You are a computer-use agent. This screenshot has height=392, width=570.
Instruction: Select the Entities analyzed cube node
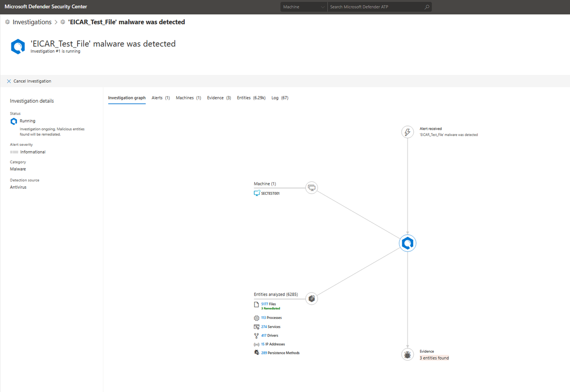pyautogui.click(x=312, y=298)
